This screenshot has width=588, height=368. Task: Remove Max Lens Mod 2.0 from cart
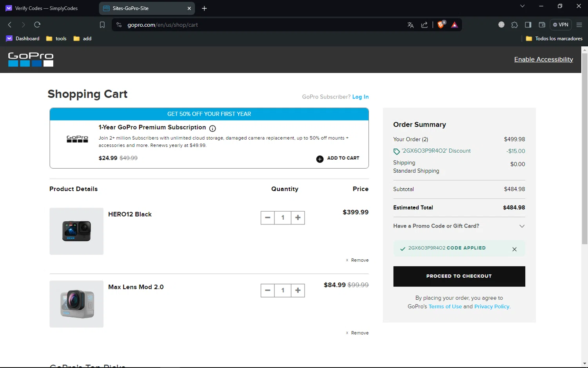coord(357,333)
